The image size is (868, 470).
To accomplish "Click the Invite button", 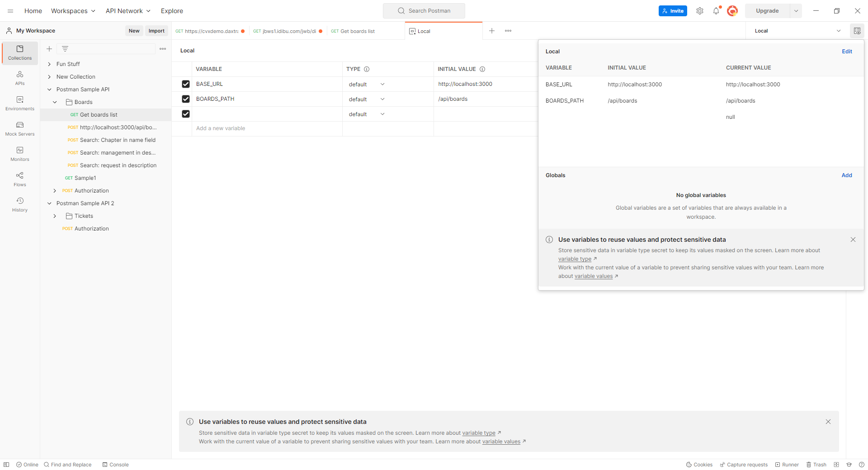I will [x=673, y=11].
